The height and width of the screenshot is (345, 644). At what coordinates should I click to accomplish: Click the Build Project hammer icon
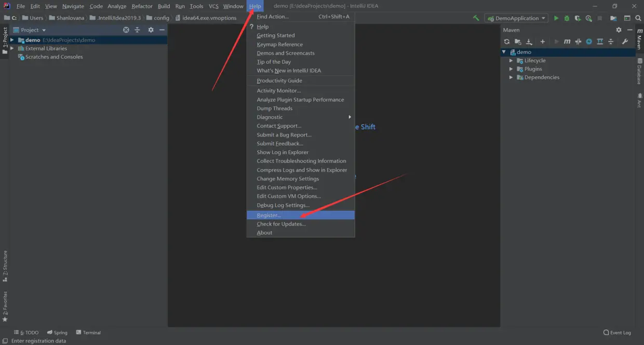coord(476,18)
